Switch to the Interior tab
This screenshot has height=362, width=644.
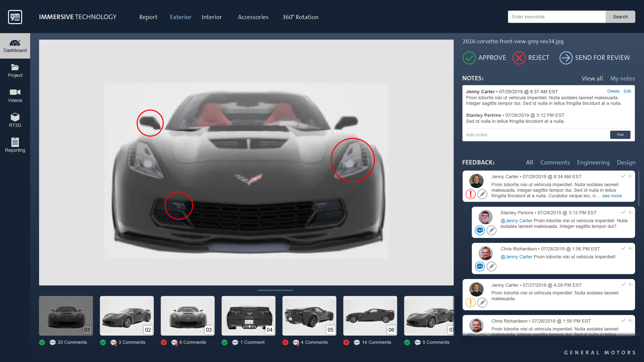[x=212, y=17]
